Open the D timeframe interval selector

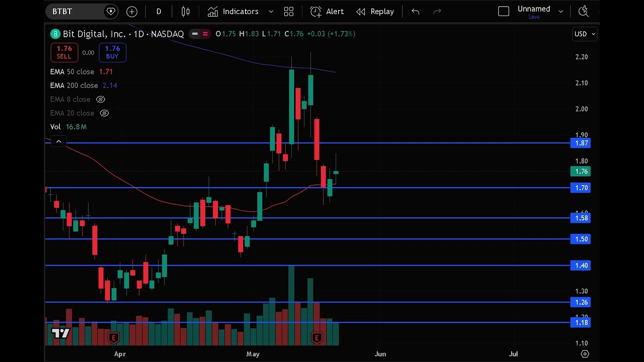pos(158,11)
